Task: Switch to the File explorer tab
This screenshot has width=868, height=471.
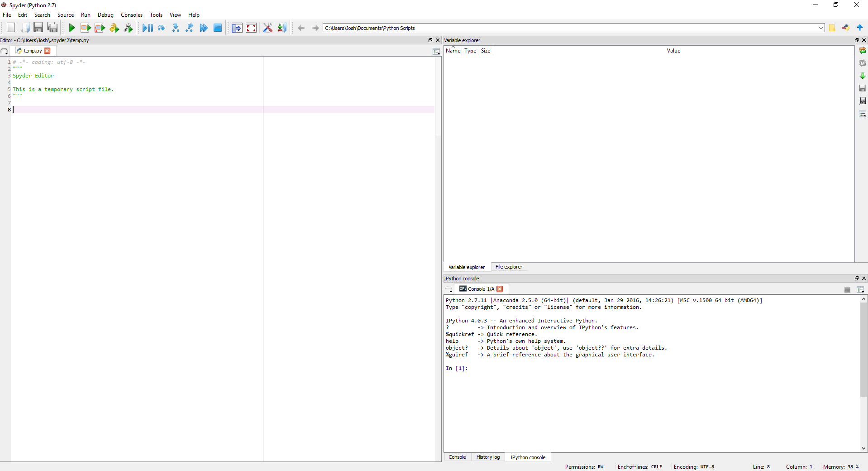Action: coord(509,267)
